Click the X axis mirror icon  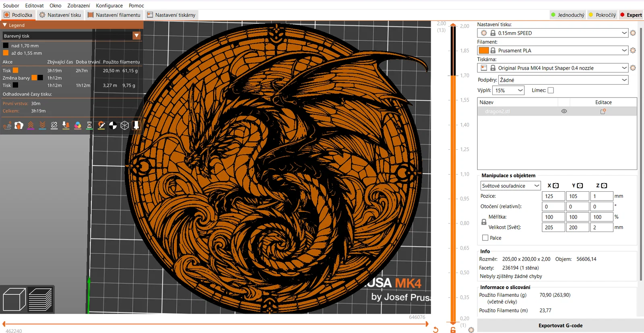pyautogui.click(x=556, y=186)
